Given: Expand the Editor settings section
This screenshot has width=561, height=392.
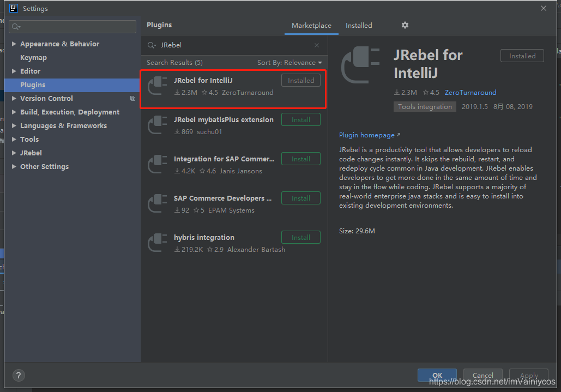Looking at the screenshot, I should (x=14, y=71).
